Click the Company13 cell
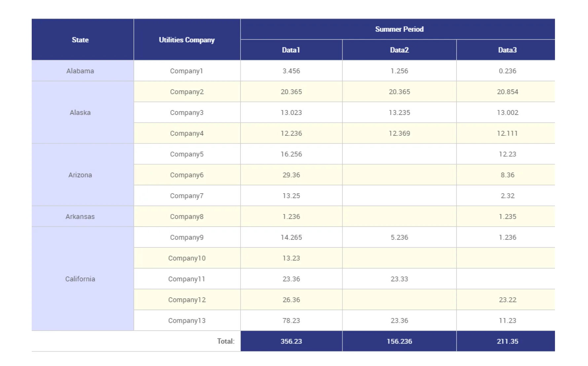Screen dimensions: 588x366 187,320
